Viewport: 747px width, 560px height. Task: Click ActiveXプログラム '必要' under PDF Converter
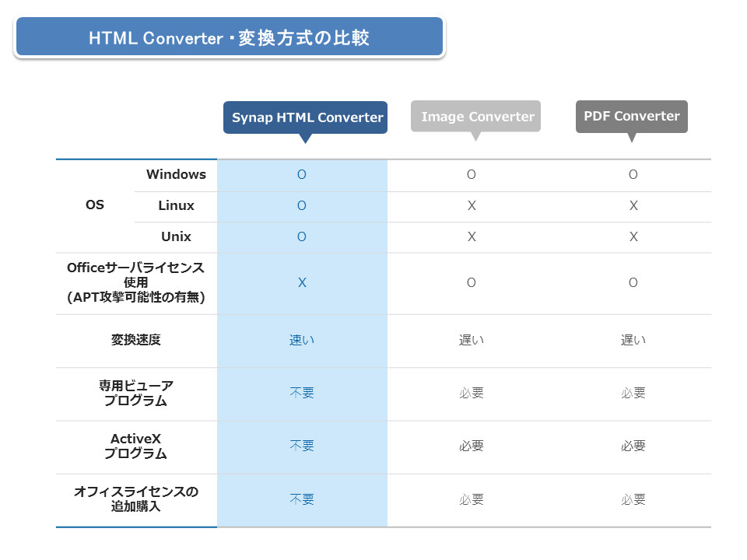[x=633, y=446]
